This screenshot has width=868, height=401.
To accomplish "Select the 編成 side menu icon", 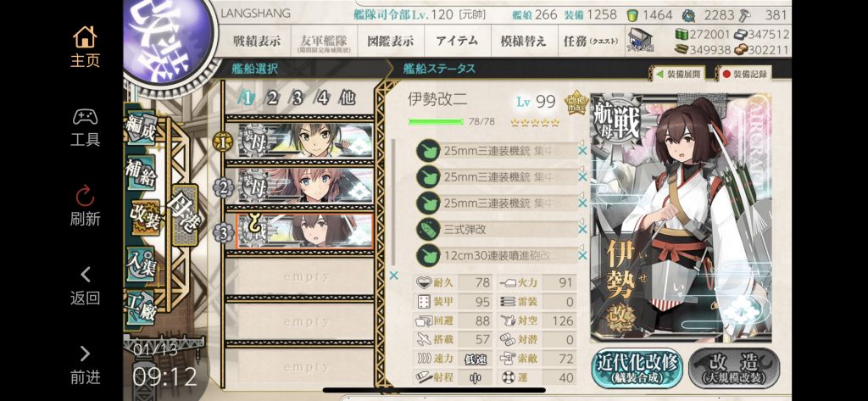I will (x=141, y=127).
